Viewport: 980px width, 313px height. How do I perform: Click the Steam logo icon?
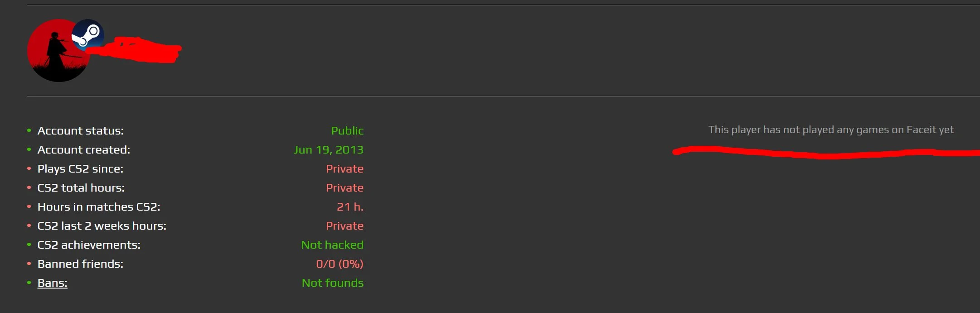[x=88, y=34]
